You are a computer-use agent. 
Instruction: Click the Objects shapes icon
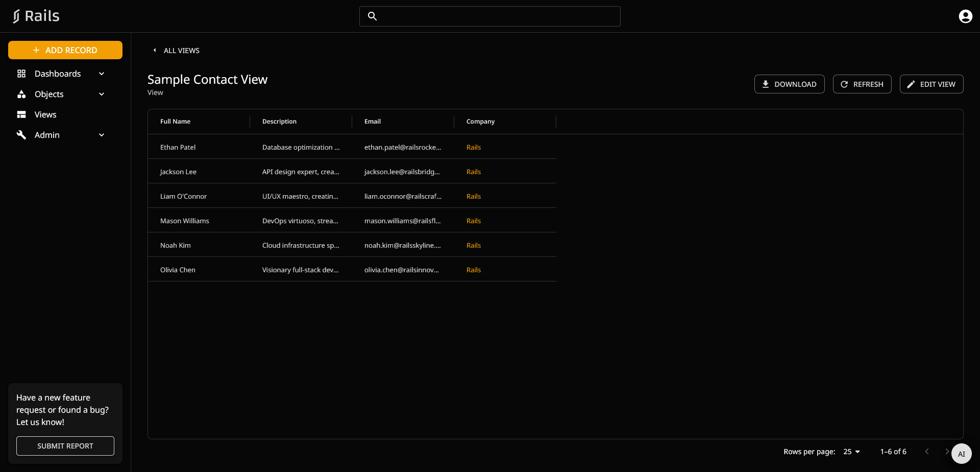21,94
